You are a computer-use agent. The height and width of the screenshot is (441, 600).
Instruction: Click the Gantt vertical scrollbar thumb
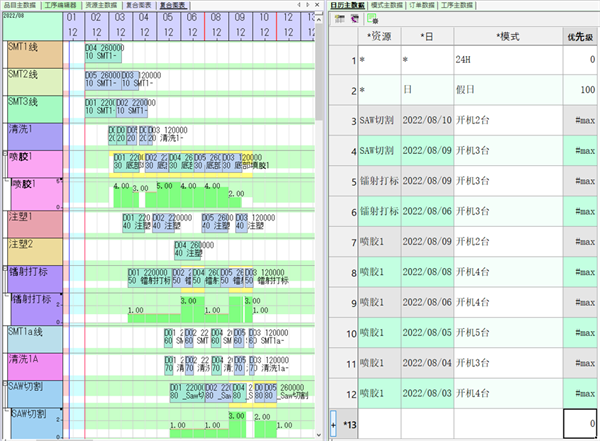319,71
